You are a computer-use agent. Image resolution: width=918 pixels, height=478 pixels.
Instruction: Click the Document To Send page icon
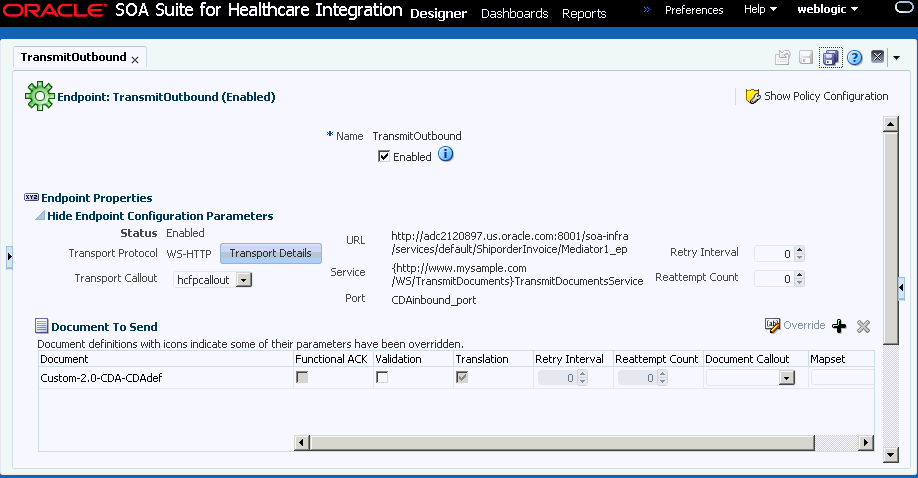(42, 326)
